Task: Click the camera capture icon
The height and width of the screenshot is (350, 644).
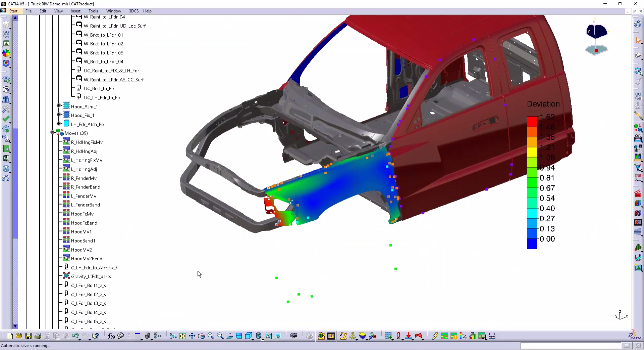Action: pyautogui.click(x=294, y=336)
